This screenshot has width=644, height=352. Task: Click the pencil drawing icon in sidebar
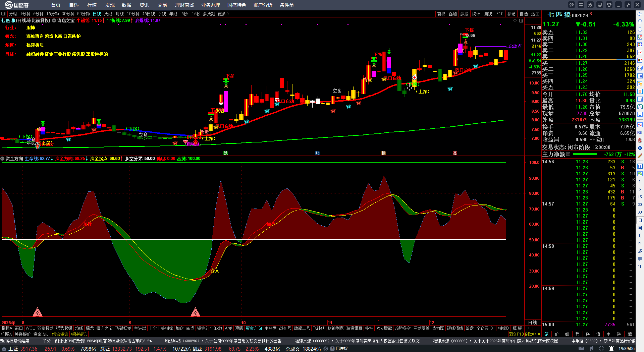640,156
